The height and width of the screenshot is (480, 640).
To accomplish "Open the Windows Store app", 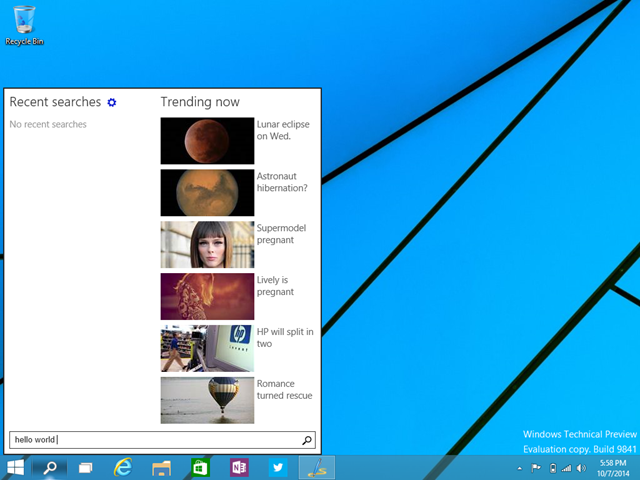I will pyautogui.click(x=200, y=467).
